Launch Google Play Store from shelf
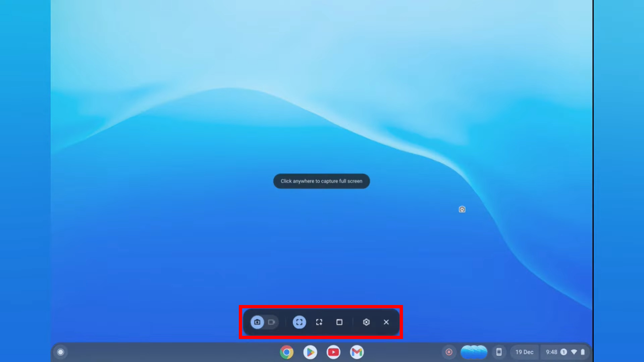 pyautogui.click(x=310, y=352)
